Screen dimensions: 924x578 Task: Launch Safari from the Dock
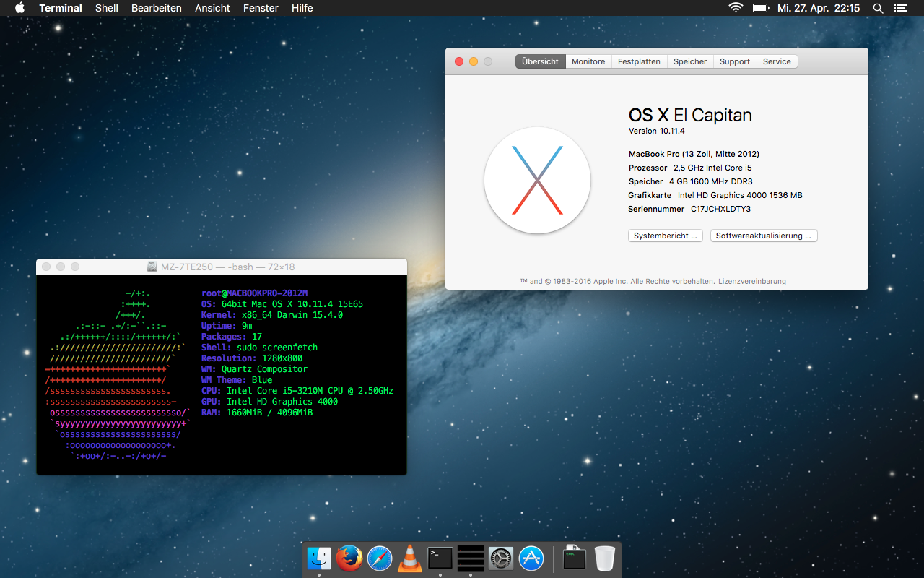[380, 558]
